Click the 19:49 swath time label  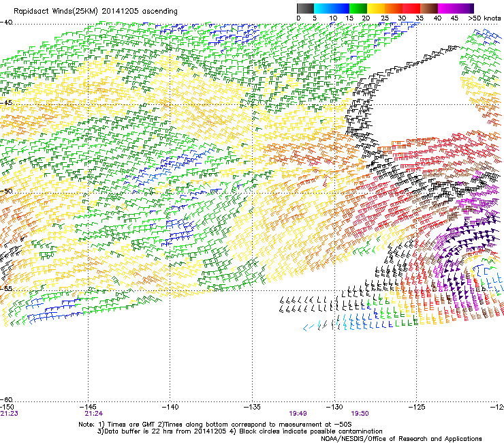pos(298,414)
